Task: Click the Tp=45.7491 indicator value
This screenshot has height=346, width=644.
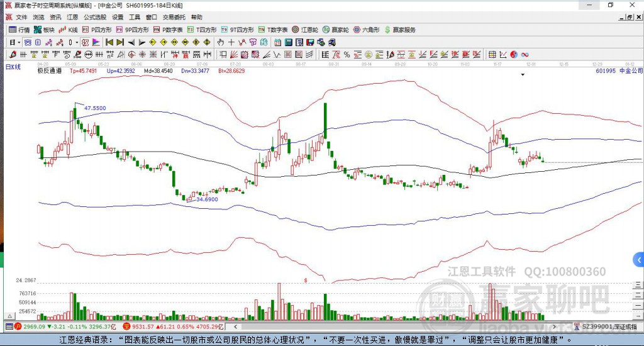Action: 84,70
